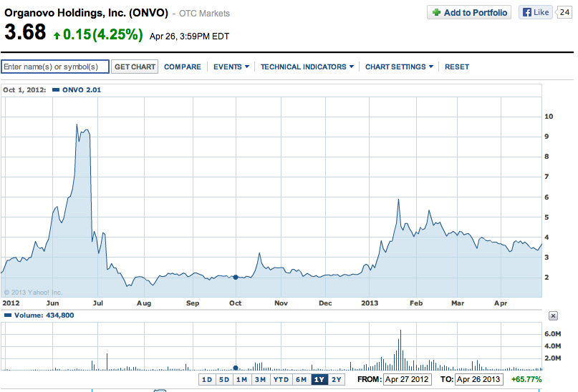
Task: Select the 2Y time range
Action: tap(337, 380)
